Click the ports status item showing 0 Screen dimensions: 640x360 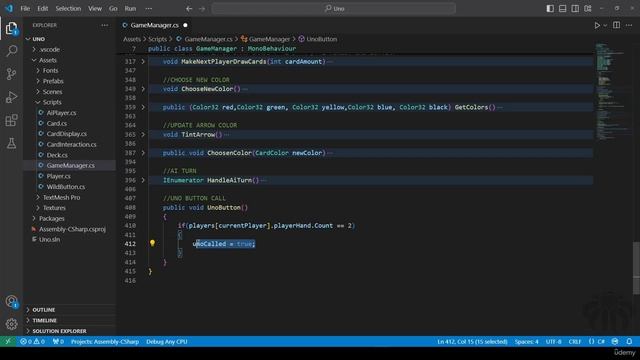(x=58, y=342)
